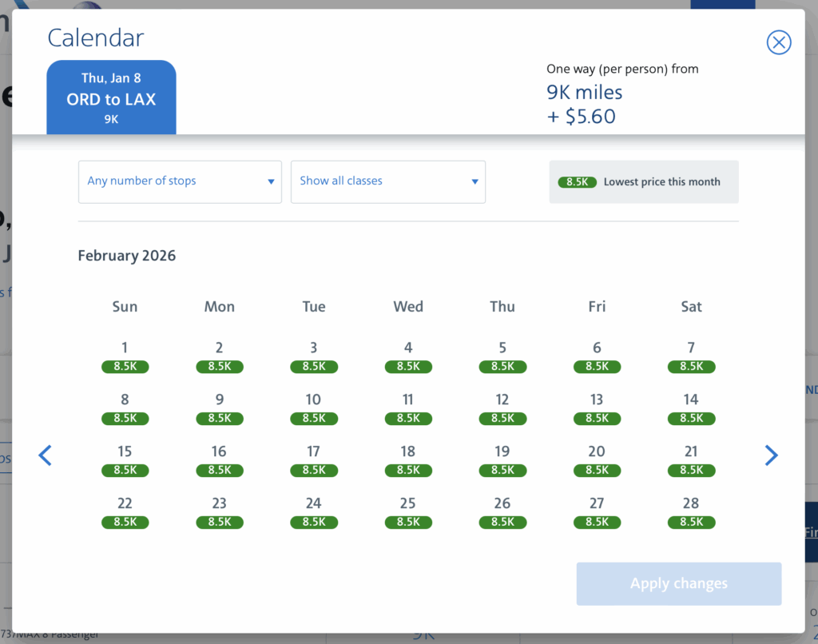Go to previous month using left arrow

click(x=46, y=455)
